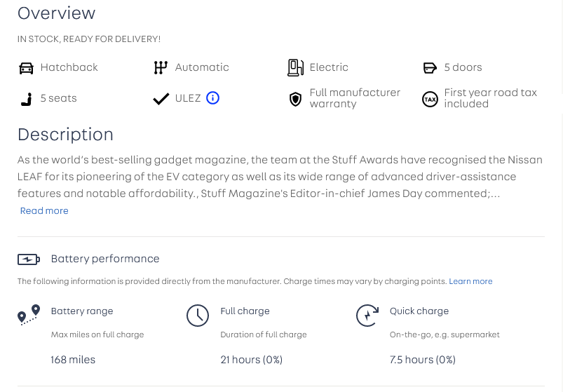Click the Electric fuel pump icon

[295, 68]
